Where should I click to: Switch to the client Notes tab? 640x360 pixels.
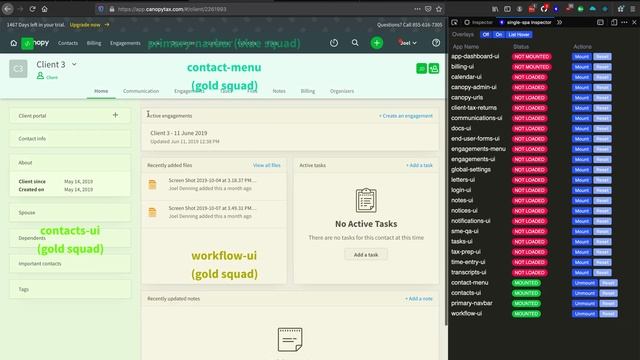tap(279, 91)
